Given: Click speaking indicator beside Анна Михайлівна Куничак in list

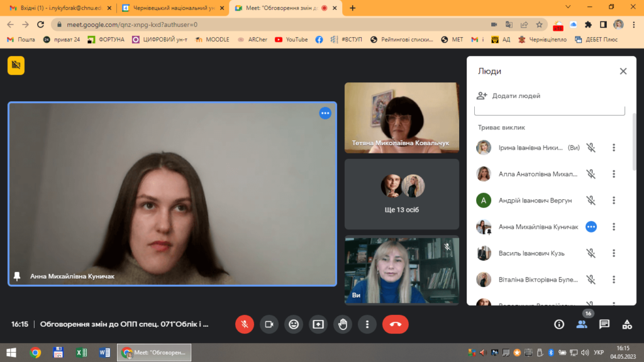Looking at the screenshot, I should [591, 226].
